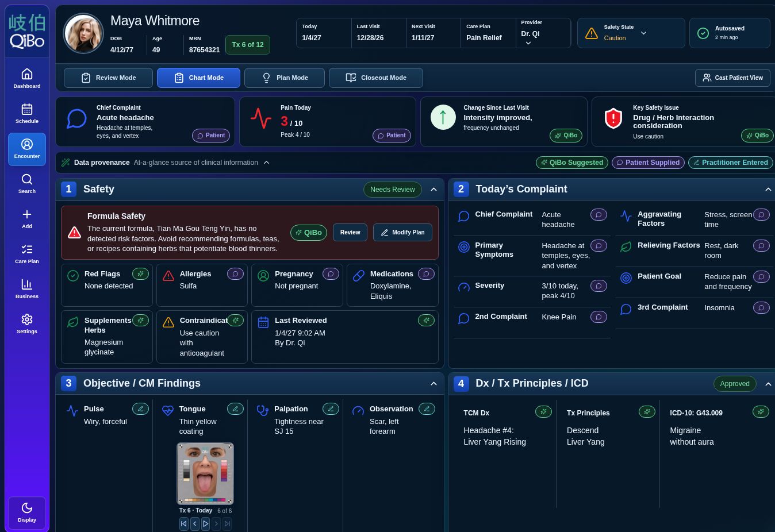Open Closeout Mode tab
The image size is (775, 532).
point(376,78)
